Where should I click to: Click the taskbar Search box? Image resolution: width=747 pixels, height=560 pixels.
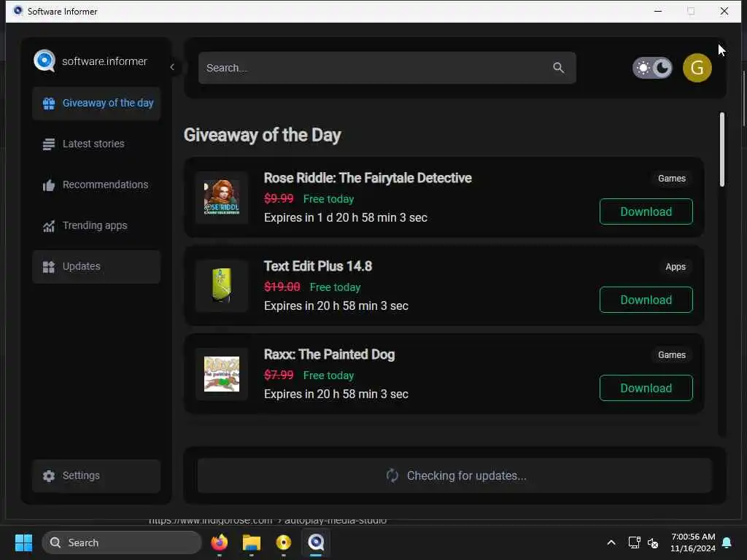[122, 542]
